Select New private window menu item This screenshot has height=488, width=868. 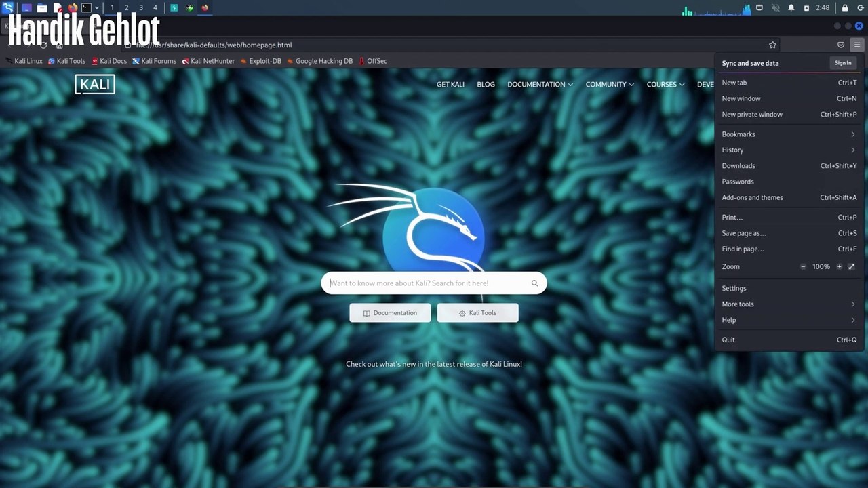click(x=789, y=115)
